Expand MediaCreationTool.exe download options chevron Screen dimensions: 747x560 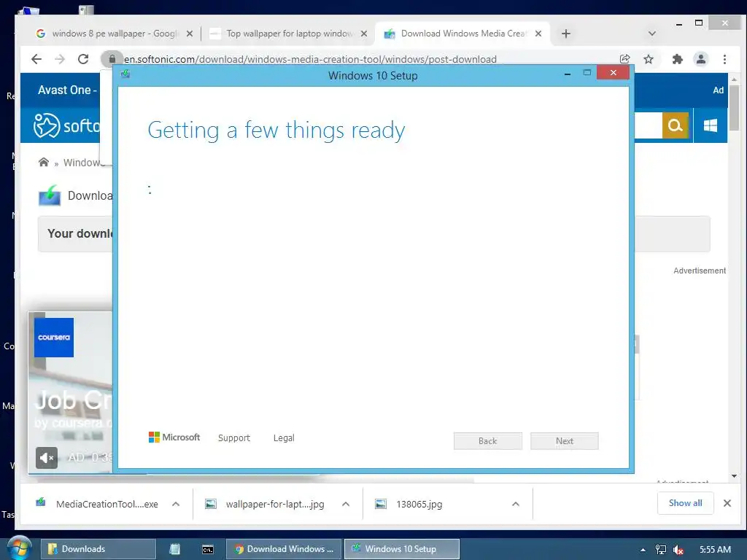[x=176, y=504]
